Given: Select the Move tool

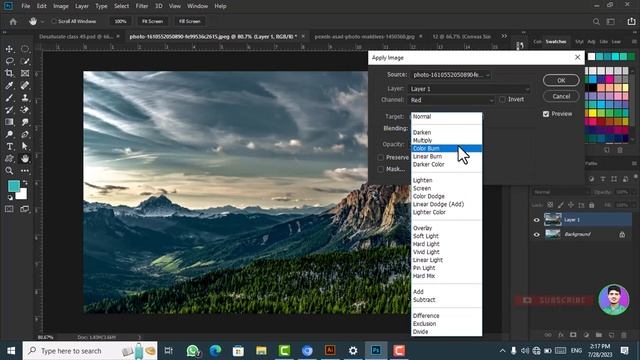Looking at the screenshot, I should click(9, 49).
